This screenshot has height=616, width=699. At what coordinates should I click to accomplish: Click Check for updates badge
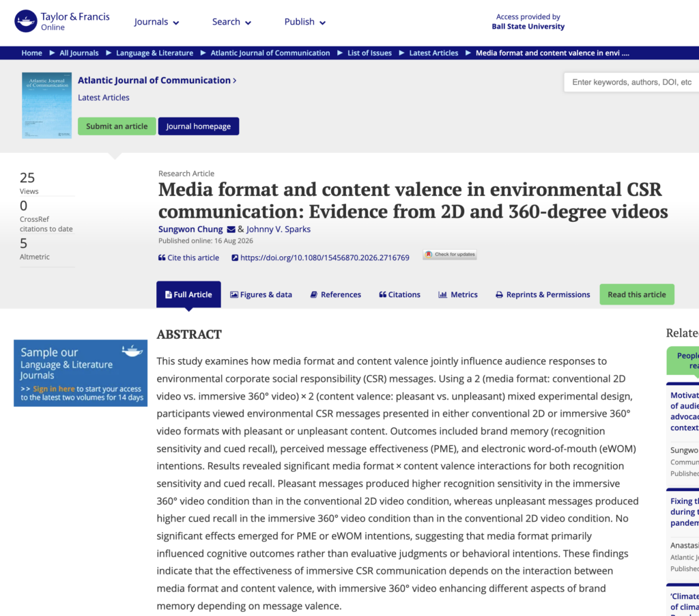[x=450, y=254]
